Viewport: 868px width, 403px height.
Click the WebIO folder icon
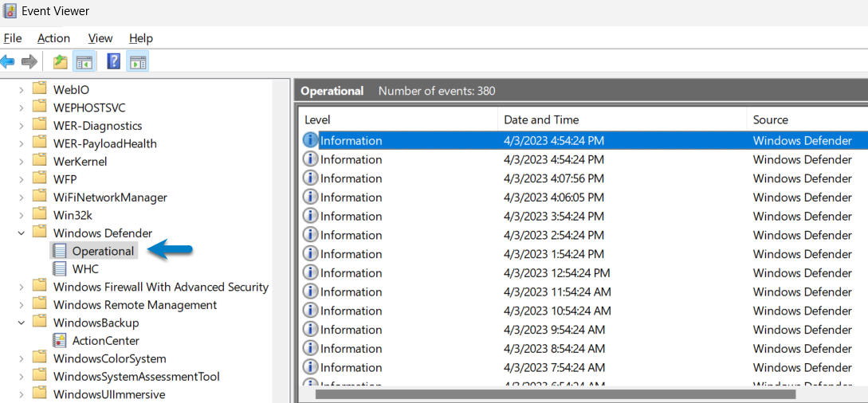pos(39,89)
